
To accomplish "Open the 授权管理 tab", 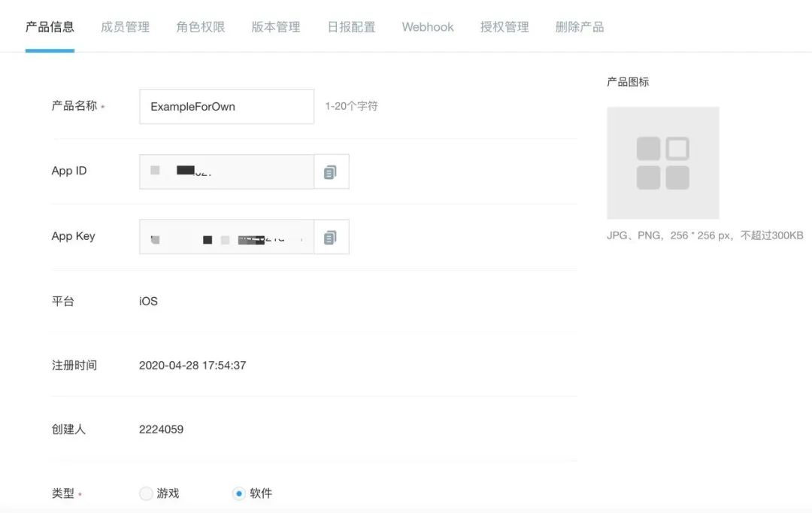I will tap(504, 26).
